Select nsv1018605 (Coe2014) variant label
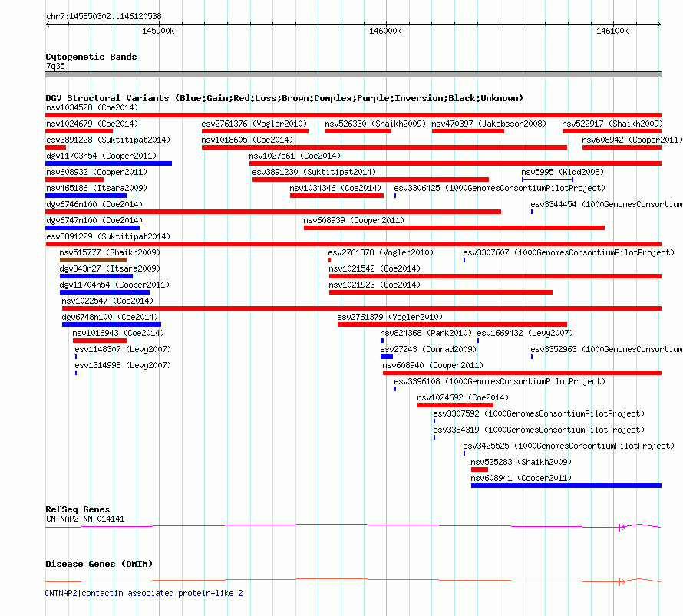Image resolution: width=683 pixels, height=616 pixels. point(247,140)
